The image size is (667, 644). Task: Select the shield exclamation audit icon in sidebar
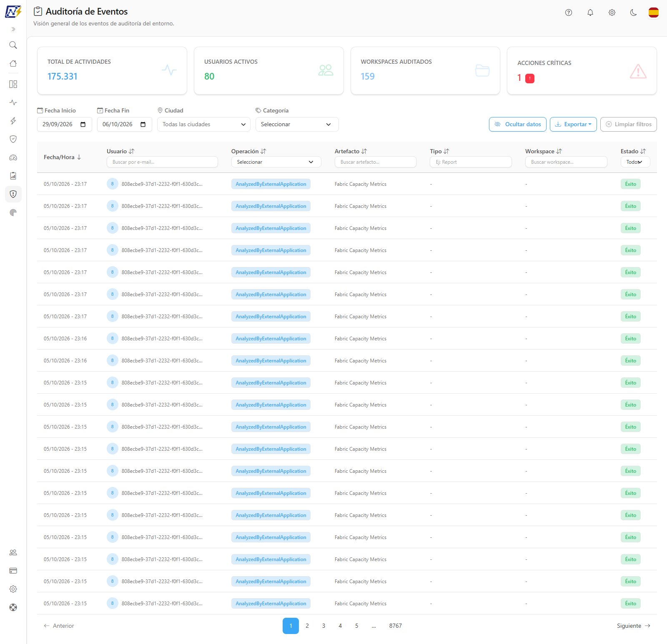[x=13, y=194]
